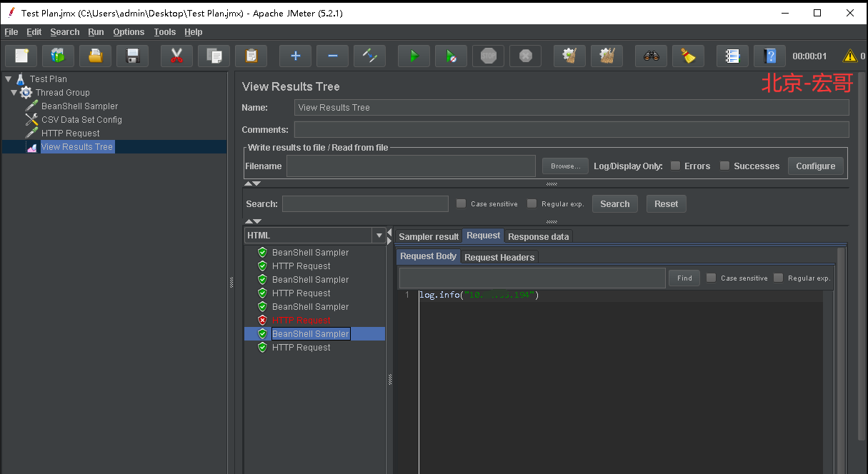Select BeanShell Sampler in the test plan tree
This screenshot has width=868, height=474.
click(x=79, y=106)
